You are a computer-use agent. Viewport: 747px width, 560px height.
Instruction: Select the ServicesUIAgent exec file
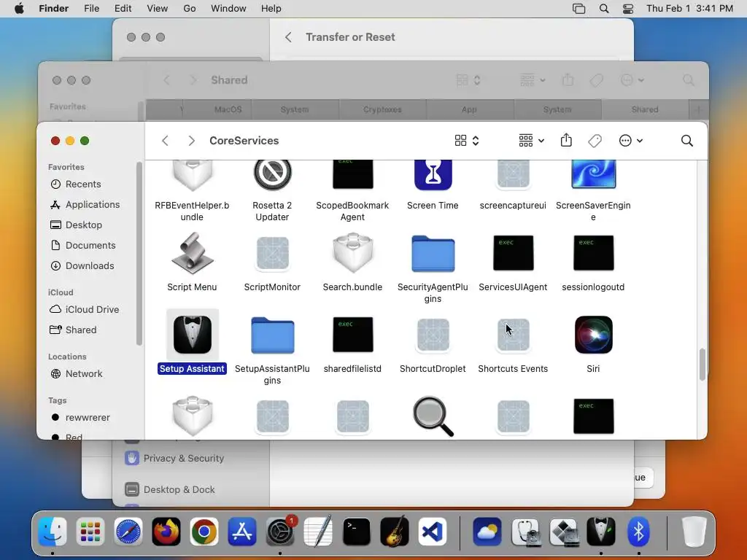click(x=513, y=253)
